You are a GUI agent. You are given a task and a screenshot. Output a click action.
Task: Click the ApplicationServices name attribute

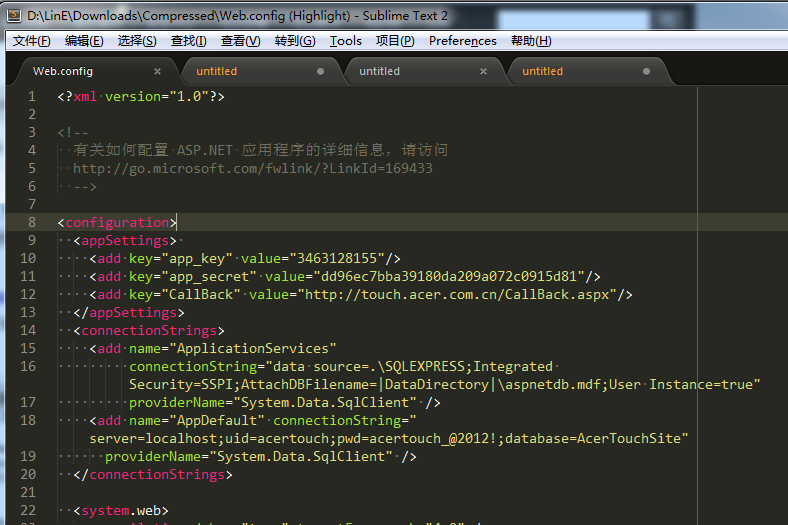click(232, 349)
